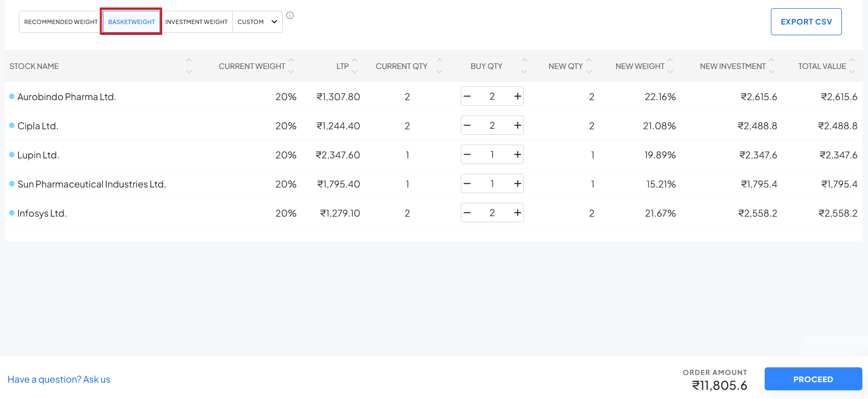Open the Custom weight dropdown
Viewport: 868px width, 399px height.
pos(257,22)
